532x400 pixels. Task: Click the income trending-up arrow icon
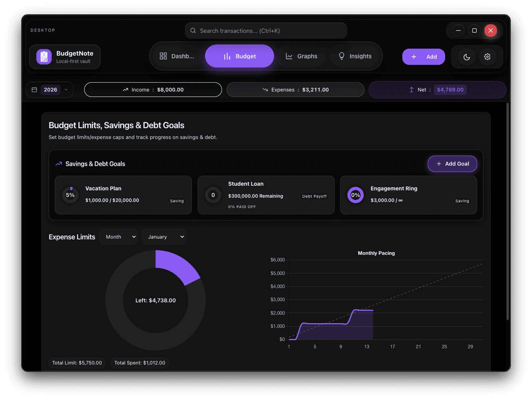(125, 89)
